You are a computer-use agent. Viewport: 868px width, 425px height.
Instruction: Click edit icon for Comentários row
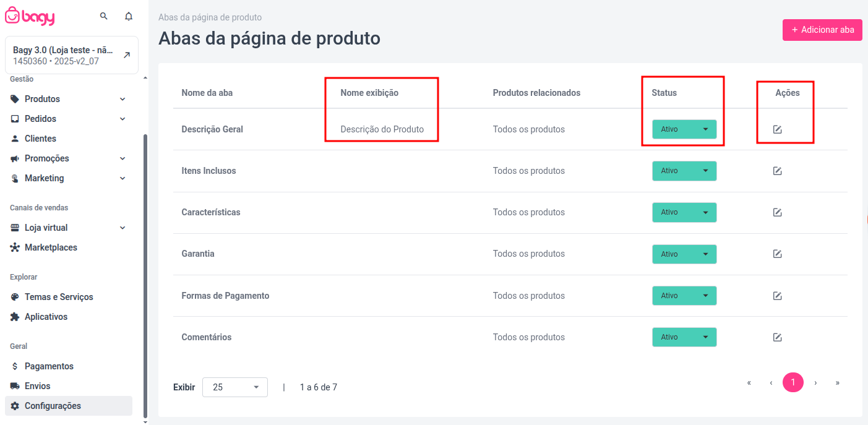777,337
